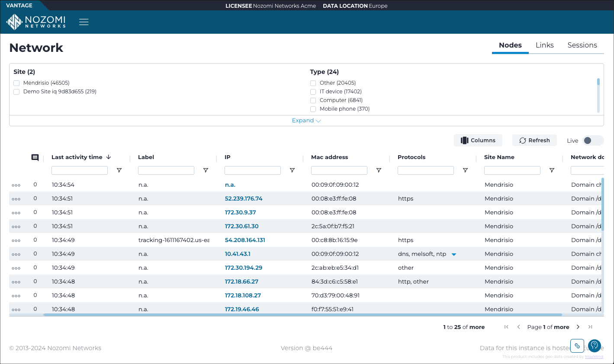Click filter icon for IP column

(292, 170)
